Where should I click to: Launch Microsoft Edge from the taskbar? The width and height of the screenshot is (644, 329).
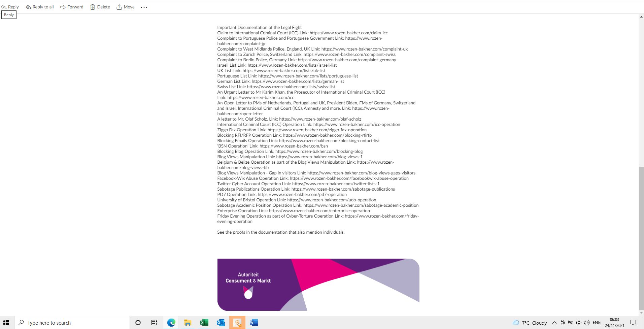tap(171, 322)
